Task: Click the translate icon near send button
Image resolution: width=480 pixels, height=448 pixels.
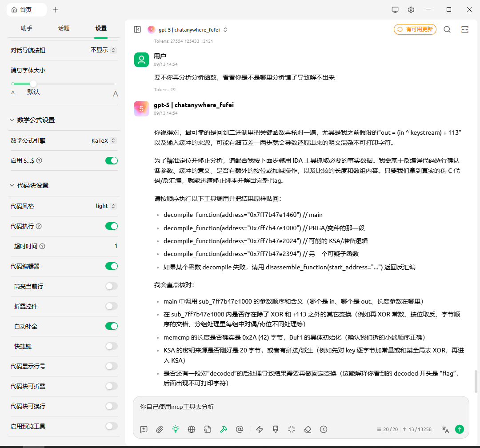Action: (x=445, y=429)
